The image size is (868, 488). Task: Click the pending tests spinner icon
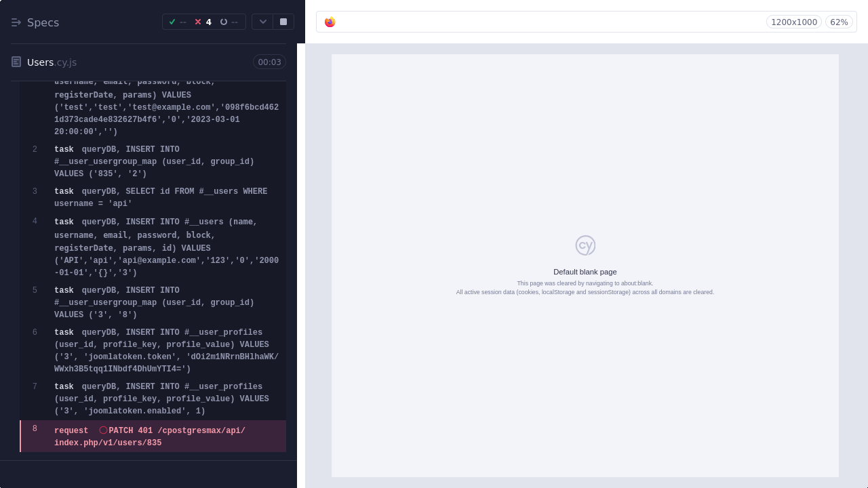pos(224,22)
